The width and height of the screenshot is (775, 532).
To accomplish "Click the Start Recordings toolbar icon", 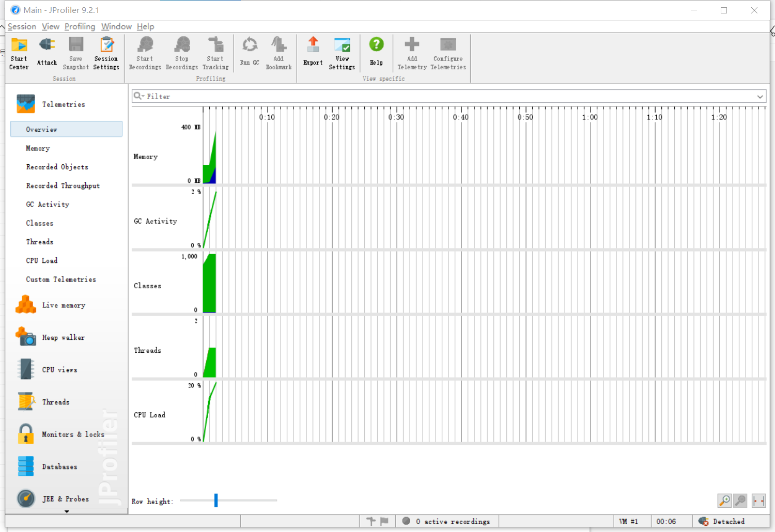I will (x=145, y=53).
